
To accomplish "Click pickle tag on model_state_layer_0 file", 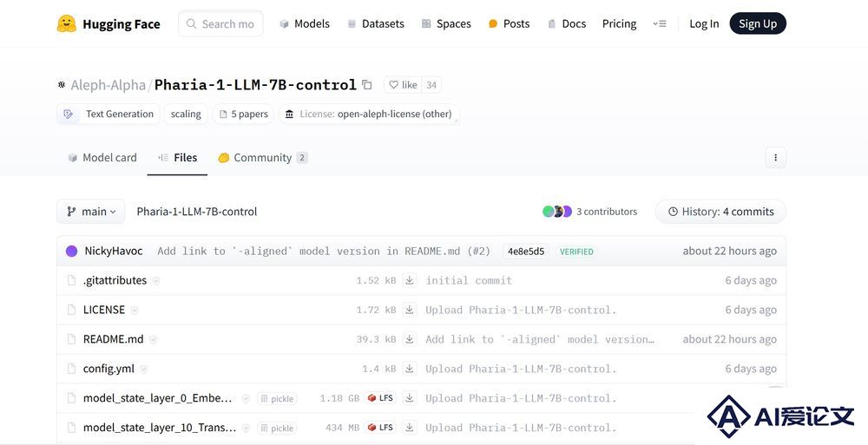I will [277, 399].
